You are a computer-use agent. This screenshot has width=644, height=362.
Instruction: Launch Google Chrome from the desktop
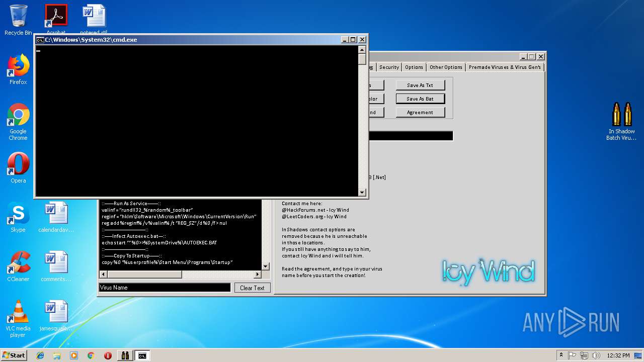tap(18, 122)
